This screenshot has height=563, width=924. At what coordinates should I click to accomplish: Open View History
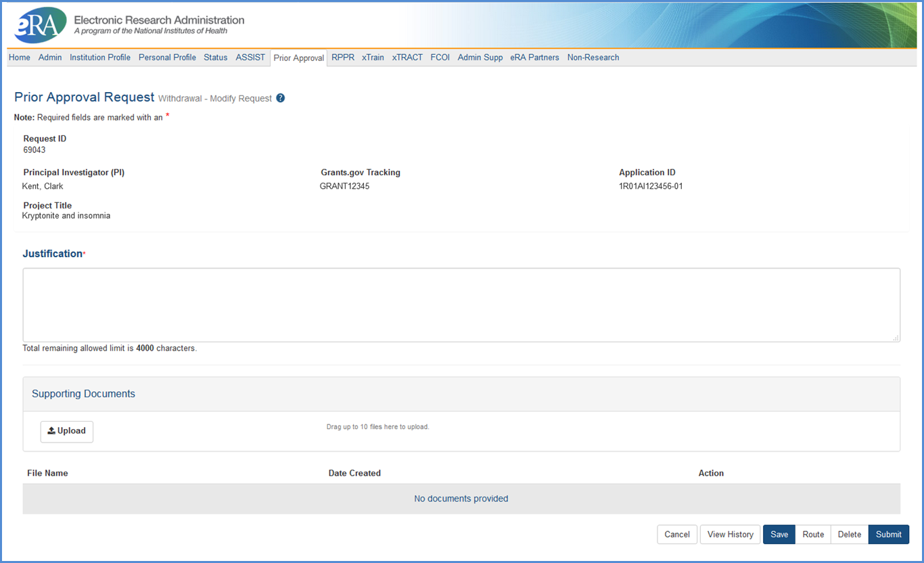730,535
